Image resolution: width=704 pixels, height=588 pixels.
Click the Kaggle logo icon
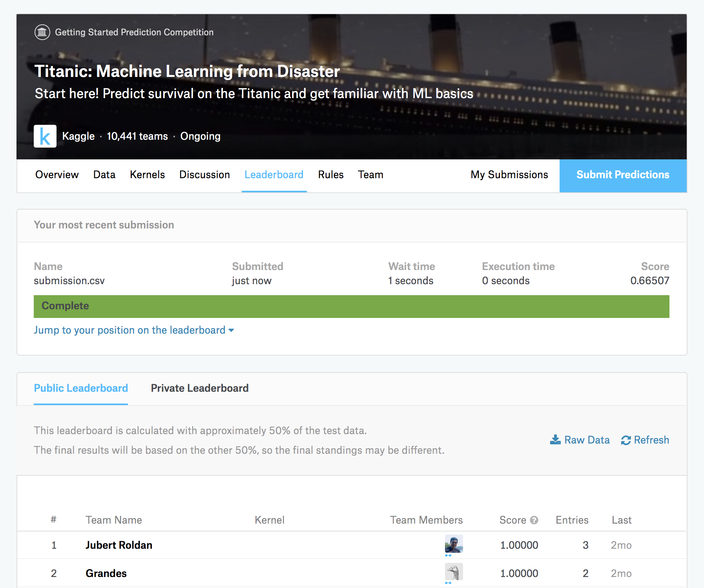pyautogui.click(x=45, y=136)
